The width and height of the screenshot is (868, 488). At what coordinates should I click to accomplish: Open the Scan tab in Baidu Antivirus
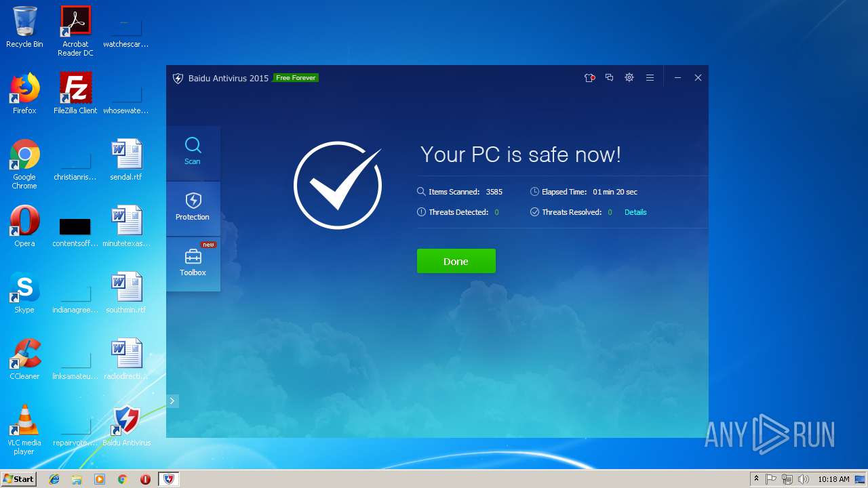click(193, 153)
